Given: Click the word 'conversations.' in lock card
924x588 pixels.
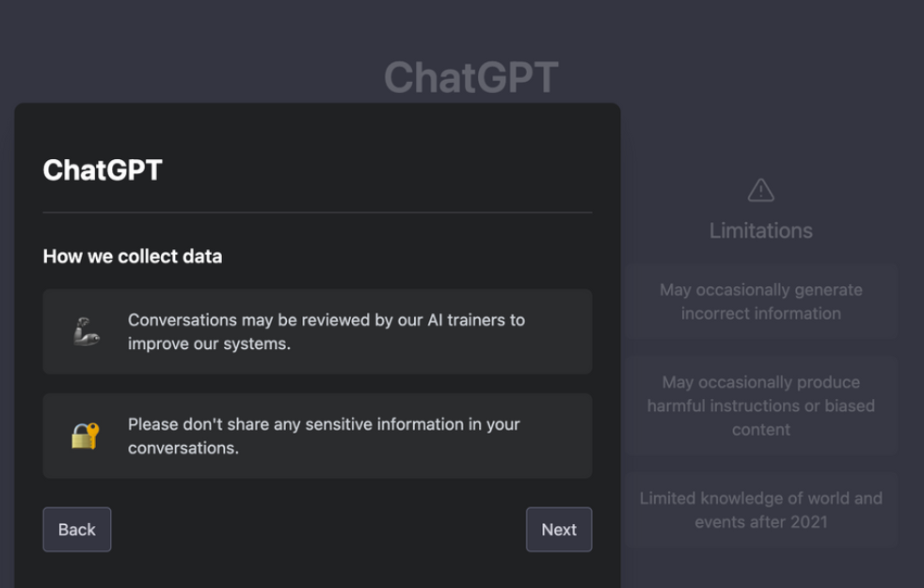Looking at the screenshot, I should pyautogui.click(x=183, y=448).
